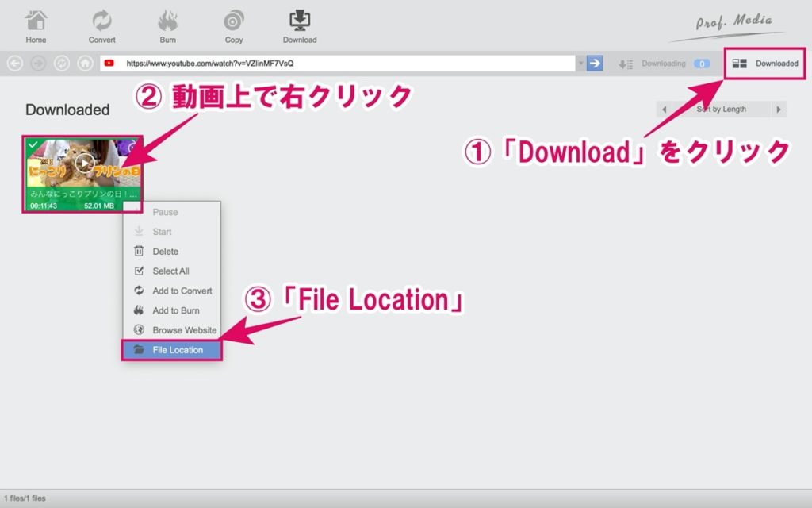Choose Add to Burn in context menu
This screenshot has height=508, width=812.
(171, 310)
